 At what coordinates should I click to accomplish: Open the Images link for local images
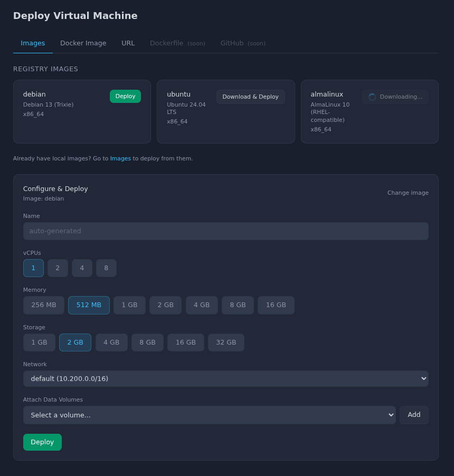click(x=120, y=158)
